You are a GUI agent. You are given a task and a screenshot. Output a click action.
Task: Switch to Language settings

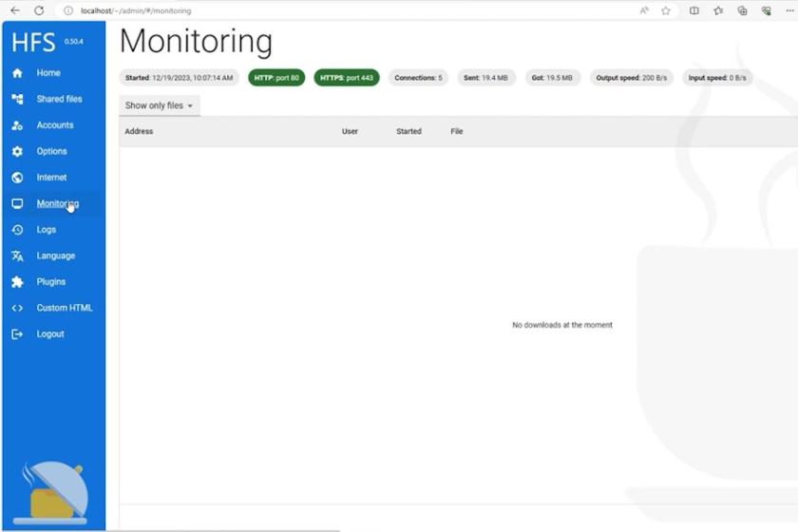coord(56,256)
